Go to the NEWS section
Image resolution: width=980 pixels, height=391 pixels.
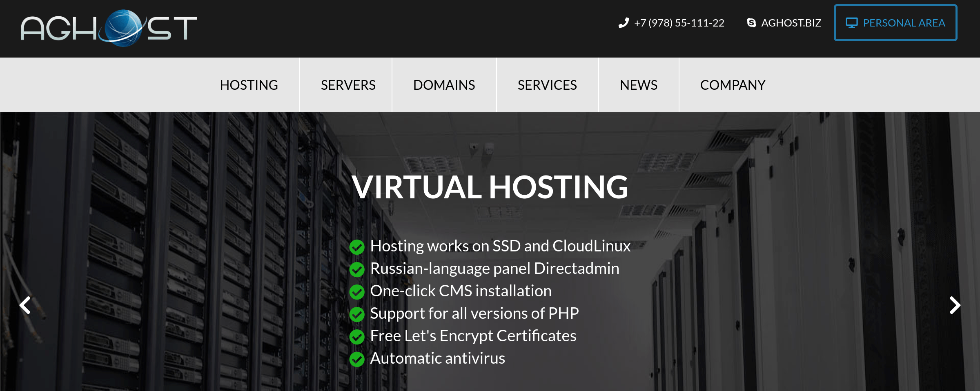(639, 85)
